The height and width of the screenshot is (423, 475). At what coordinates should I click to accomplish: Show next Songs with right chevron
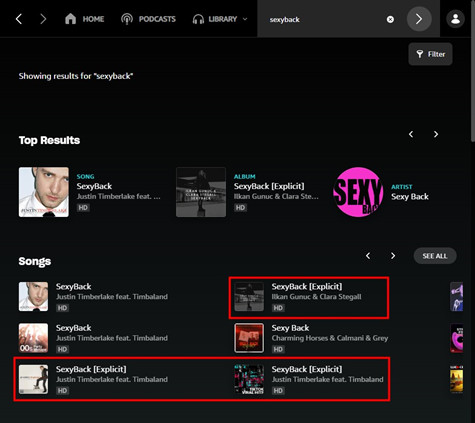pos(393,256)
